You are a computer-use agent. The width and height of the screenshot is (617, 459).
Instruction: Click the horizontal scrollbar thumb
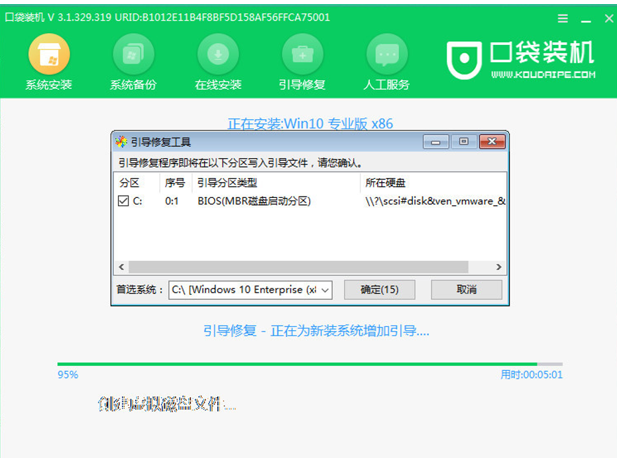coord(298,267)
